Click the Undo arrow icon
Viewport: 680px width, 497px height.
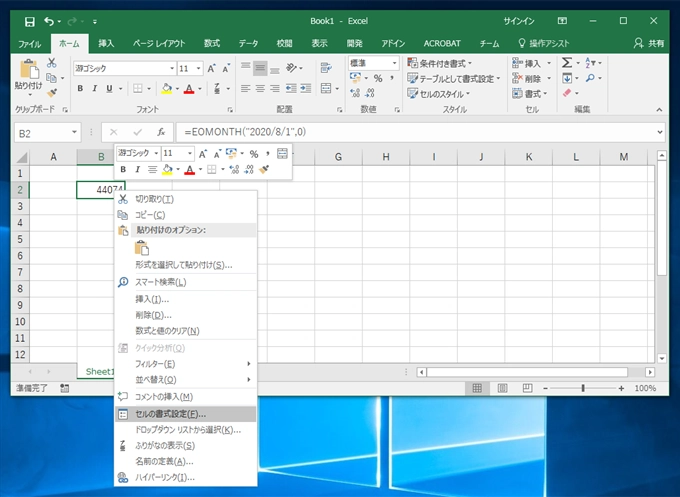point(49,21)
